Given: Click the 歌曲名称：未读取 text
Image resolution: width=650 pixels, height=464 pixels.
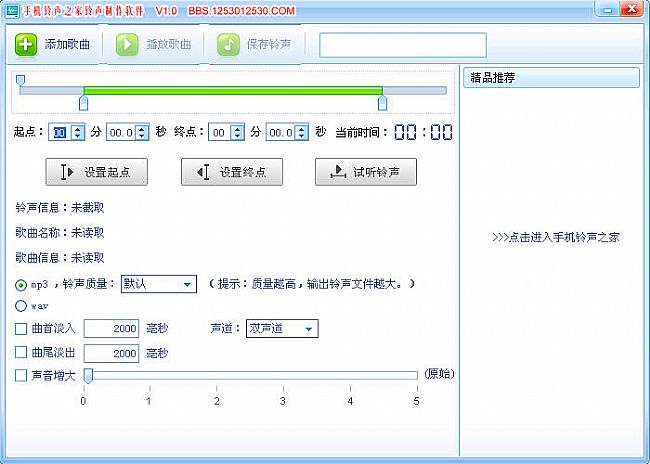Looking at the screenshot, I should 60,233.
